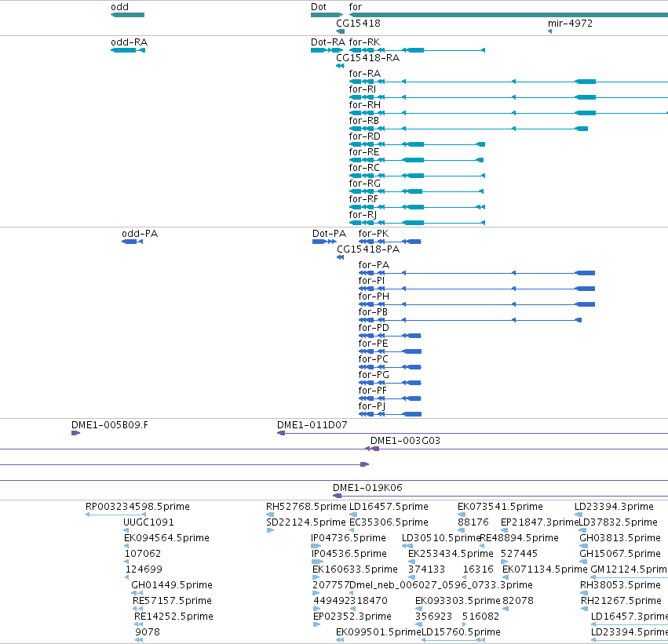The width and height of the screenshot is (668, 644).
Task: Select the for-RK transcript label
Action: point(364,42)
